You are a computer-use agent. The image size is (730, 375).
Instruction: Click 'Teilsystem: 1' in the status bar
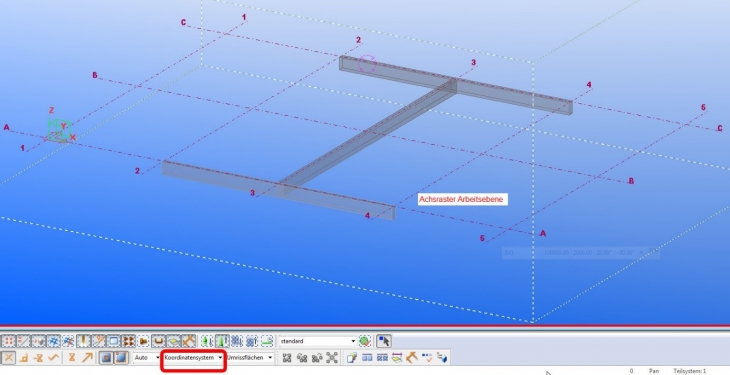pyautogui.click(x=689, y=371)
